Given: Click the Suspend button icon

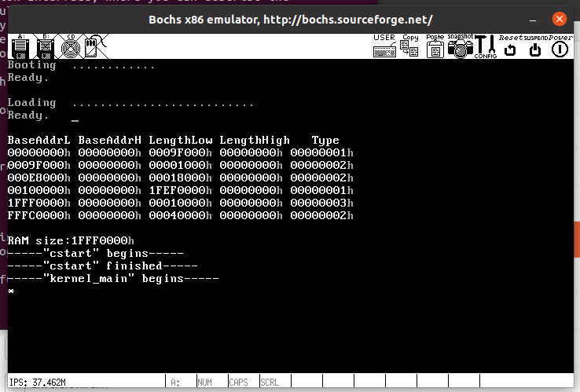Looking at the screenshot, I should coord(535,46).
